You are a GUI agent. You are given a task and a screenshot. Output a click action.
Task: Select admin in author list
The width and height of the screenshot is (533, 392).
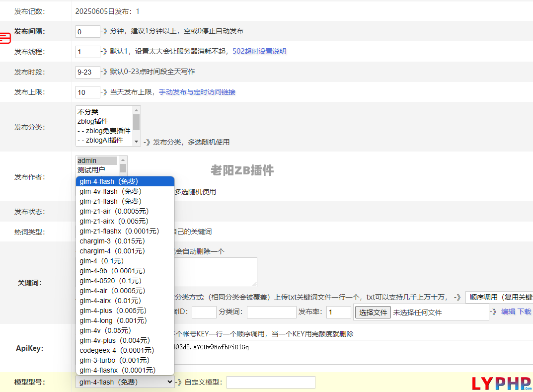click(97, 160)
